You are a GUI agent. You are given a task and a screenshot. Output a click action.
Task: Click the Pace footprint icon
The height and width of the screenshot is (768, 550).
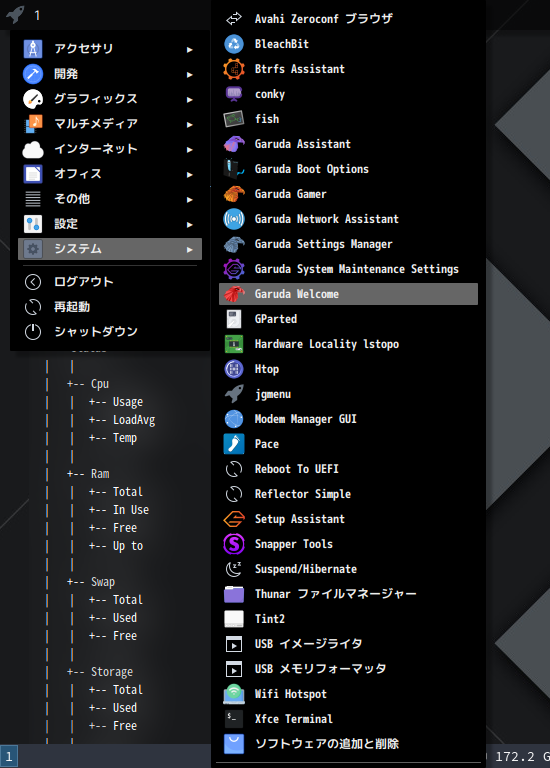(x=234, y=443)
